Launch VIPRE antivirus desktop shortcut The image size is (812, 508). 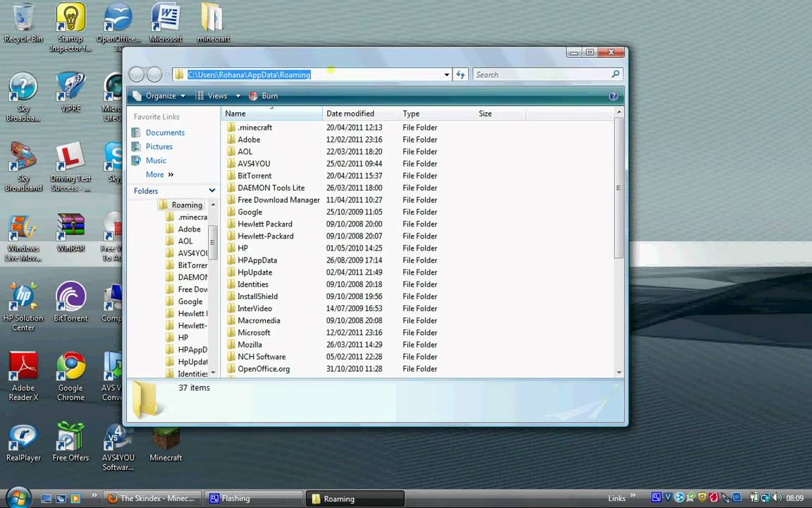coord(70,92)
